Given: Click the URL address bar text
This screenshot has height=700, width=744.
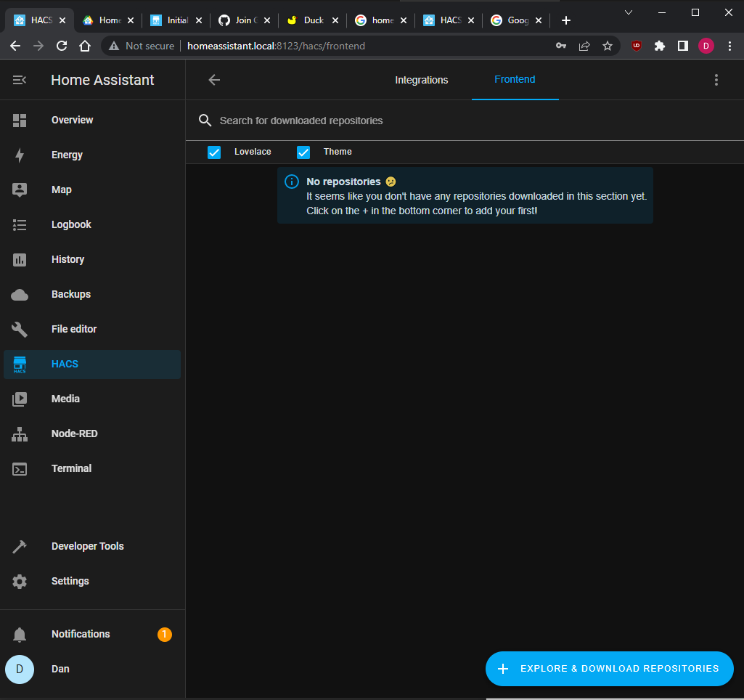Looking at the screenshot, I should tap(276, 46).
